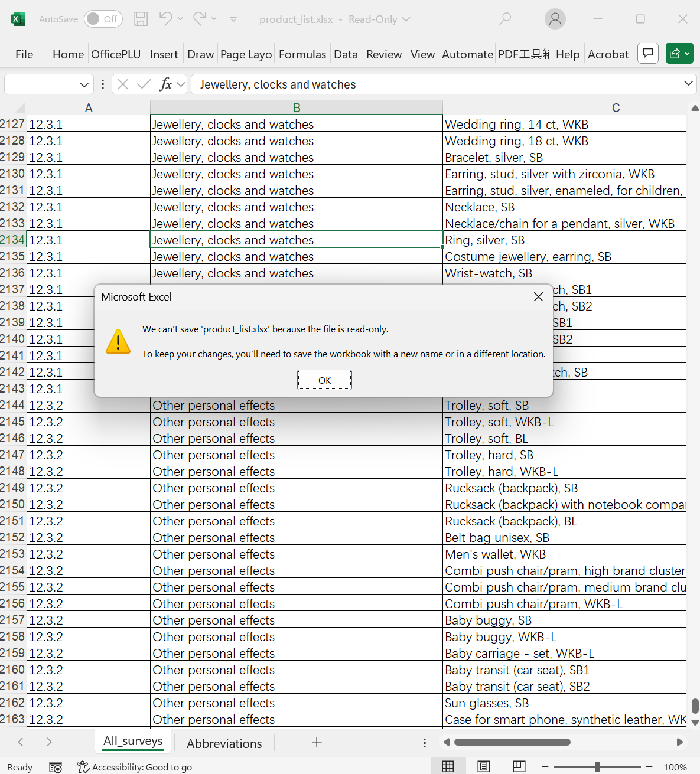Click the Redo arrow icon
700x774 pixels.
pyautogui.click(x=200, y=19)
